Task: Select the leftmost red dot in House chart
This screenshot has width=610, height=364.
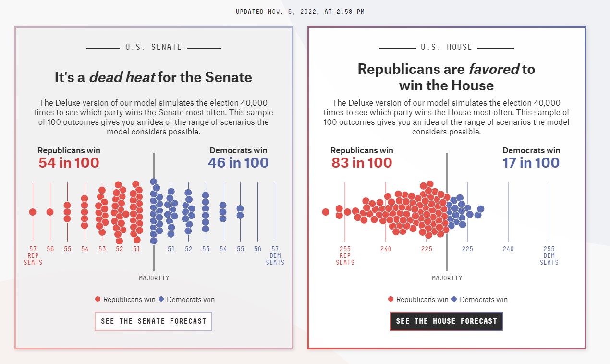Action: [326, 212]
